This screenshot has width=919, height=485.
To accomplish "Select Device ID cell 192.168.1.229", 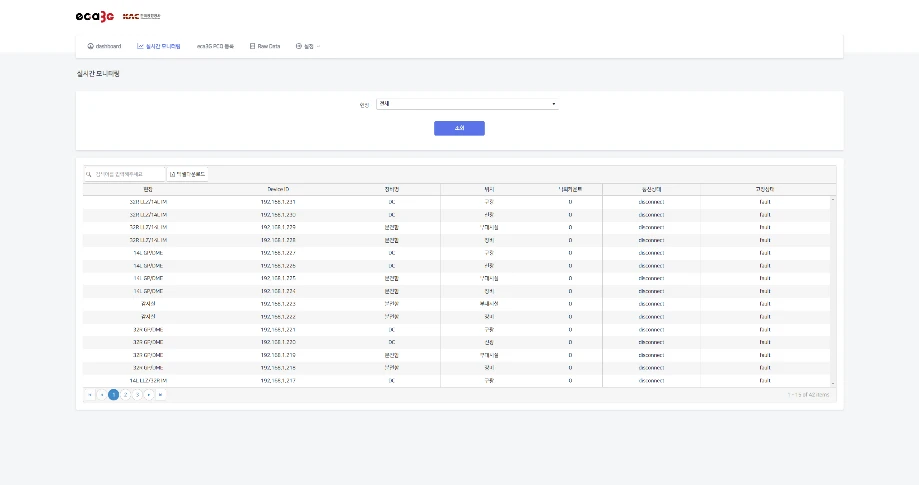I will [x=278, y=227].
